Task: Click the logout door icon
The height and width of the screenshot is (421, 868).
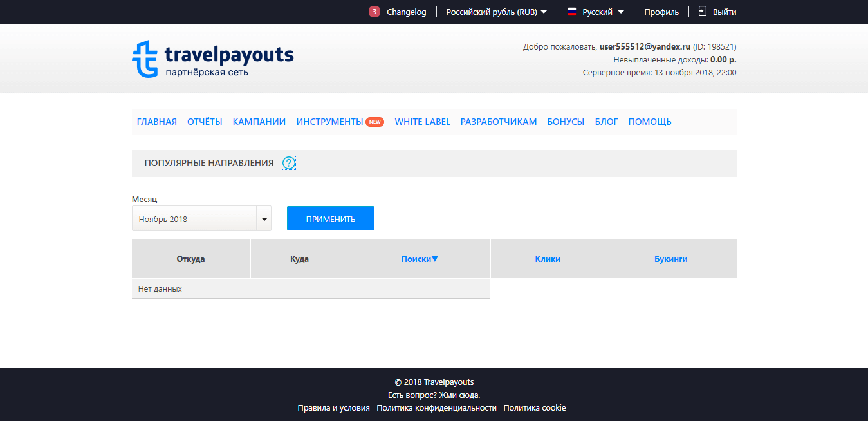Action: [703, 12]
